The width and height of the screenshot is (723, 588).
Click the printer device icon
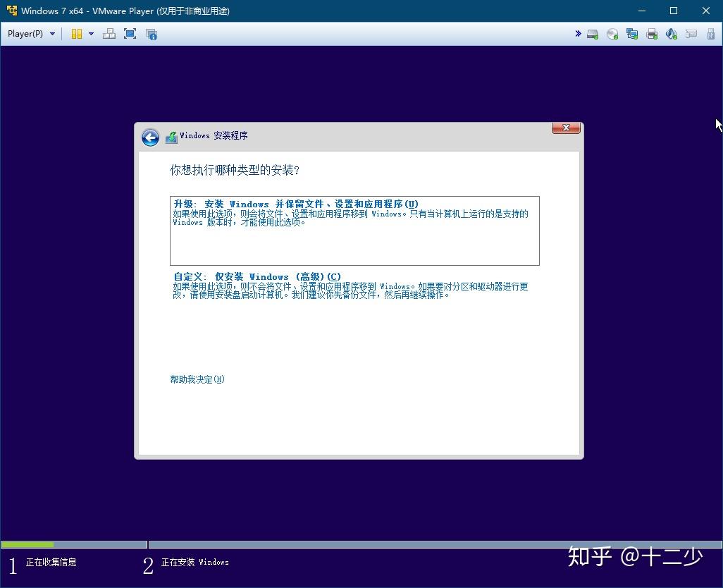[x=652, y=34]
